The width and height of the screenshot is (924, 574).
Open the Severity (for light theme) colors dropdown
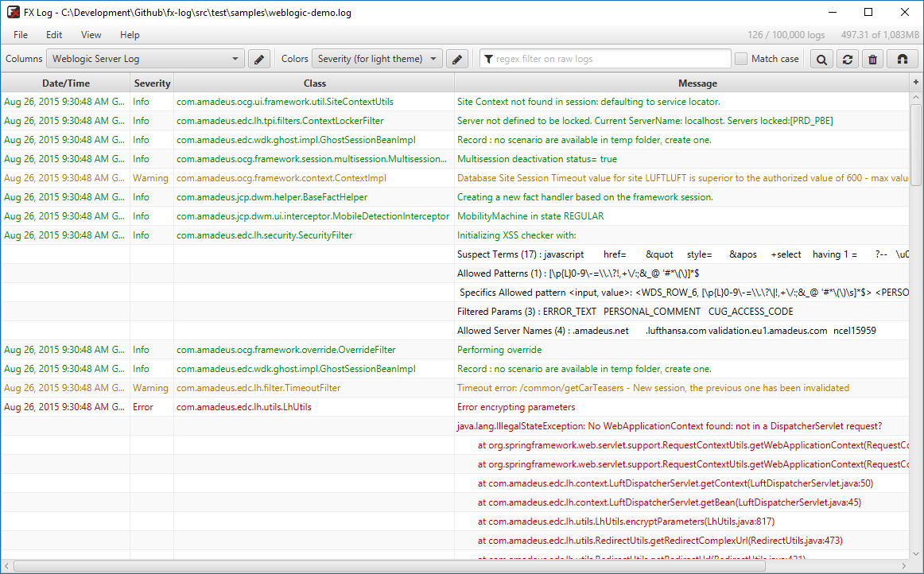click(377, 59)
